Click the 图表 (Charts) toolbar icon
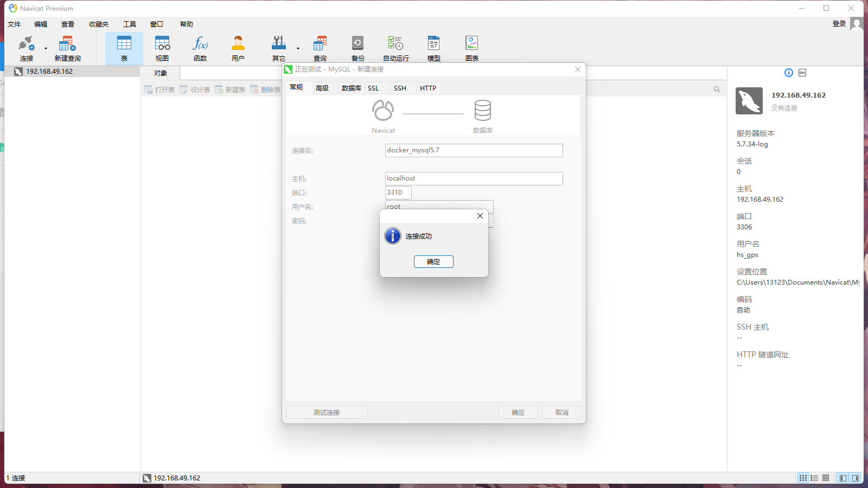Image resolution: width=868 pixels, height=488 pixels. click(471, 48)
